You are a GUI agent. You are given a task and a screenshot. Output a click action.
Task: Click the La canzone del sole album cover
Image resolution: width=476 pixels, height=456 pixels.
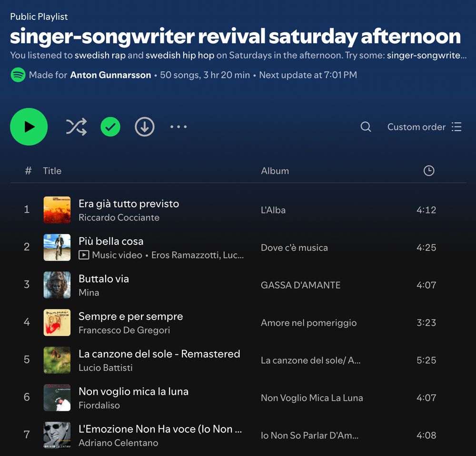pyautogui.click(x=57, y=360)
